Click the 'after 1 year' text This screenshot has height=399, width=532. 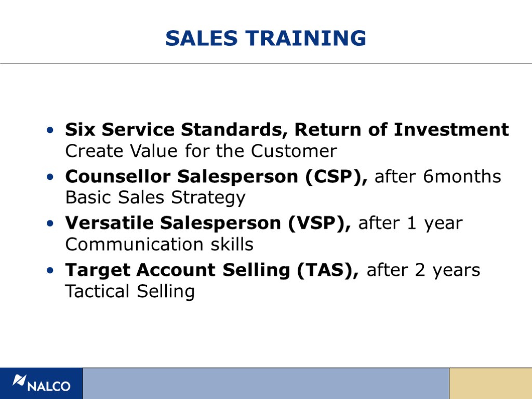410,223
